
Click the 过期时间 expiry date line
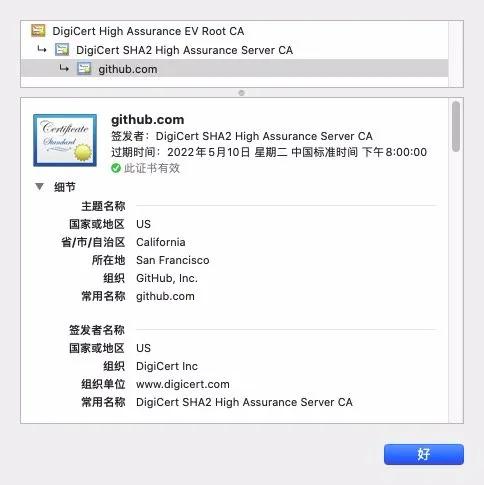point(269,152)
